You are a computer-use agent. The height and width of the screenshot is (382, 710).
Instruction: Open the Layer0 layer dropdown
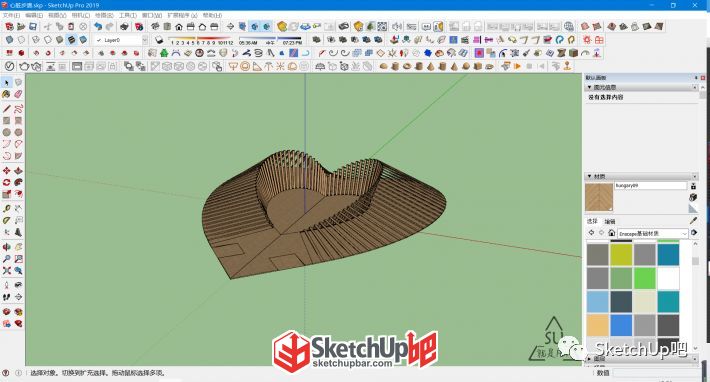(121, 40)
